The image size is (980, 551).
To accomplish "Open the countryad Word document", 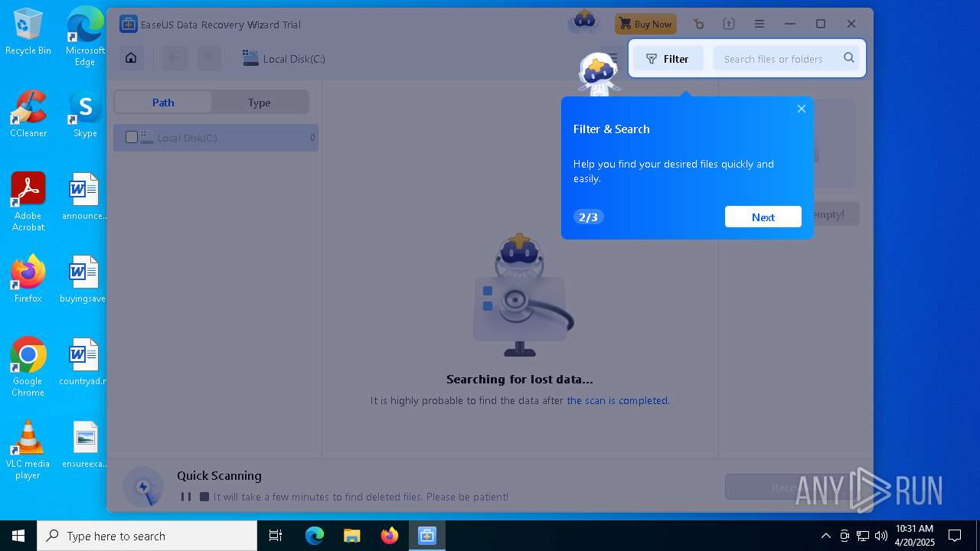I will (x=84, y=362).
